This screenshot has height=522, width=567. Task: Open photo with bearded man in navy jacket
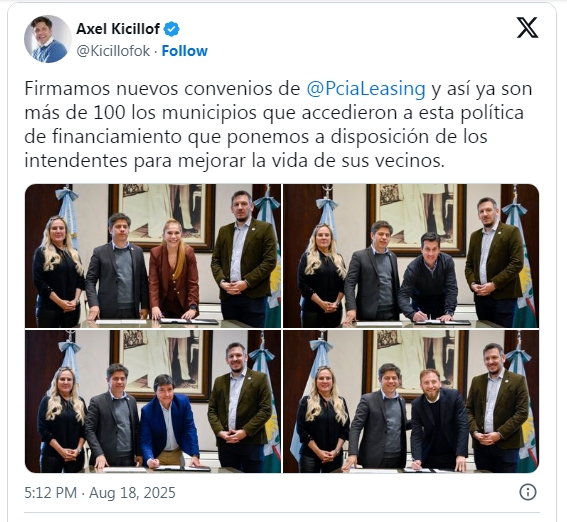(411, 401)
